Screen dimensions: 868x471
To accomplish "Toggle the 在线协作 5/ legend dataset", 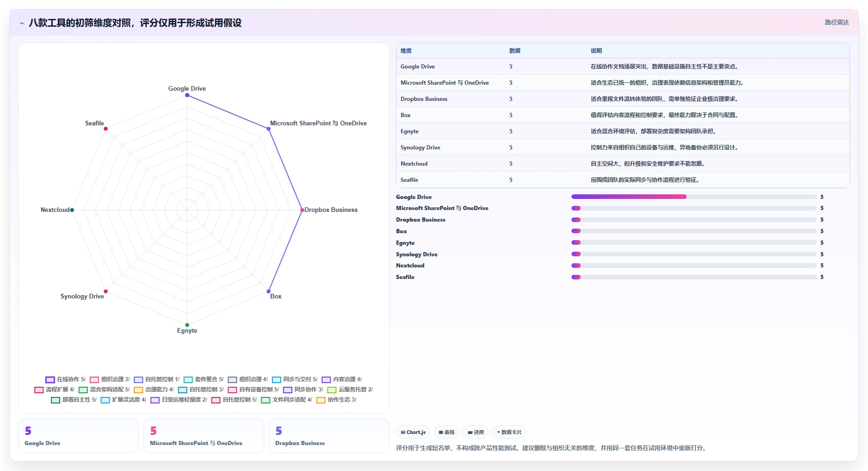I will coord(65,379).
